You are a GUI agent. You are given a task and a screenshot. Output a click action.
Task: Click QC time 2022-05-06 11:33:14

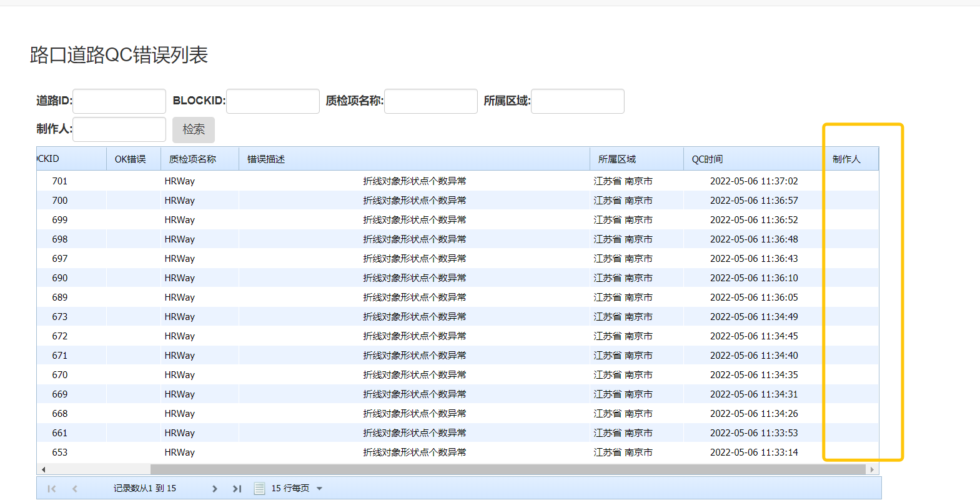[x=754, y=452]
